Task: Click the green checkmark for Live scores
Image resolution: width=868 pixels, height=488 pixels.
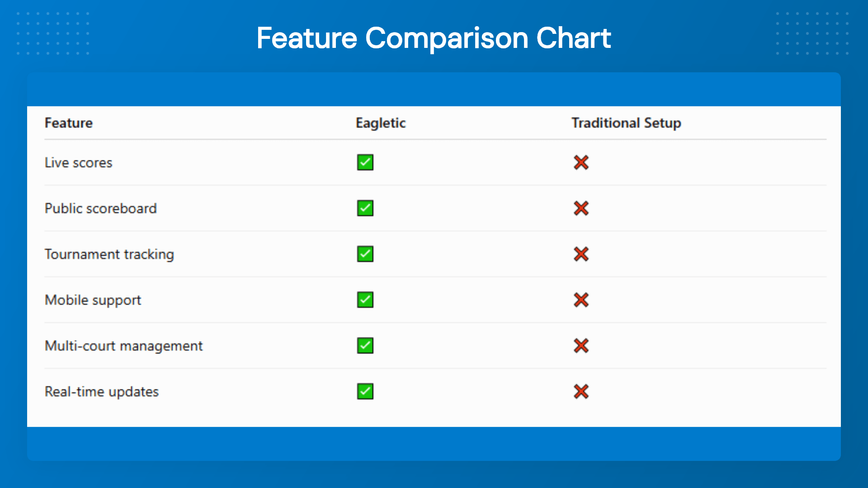Action: point(365,162)
